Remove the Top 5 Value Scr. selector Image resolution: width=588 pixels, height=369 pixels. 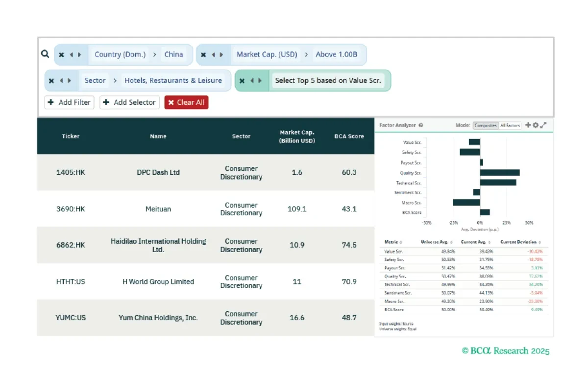click(242, 81)
